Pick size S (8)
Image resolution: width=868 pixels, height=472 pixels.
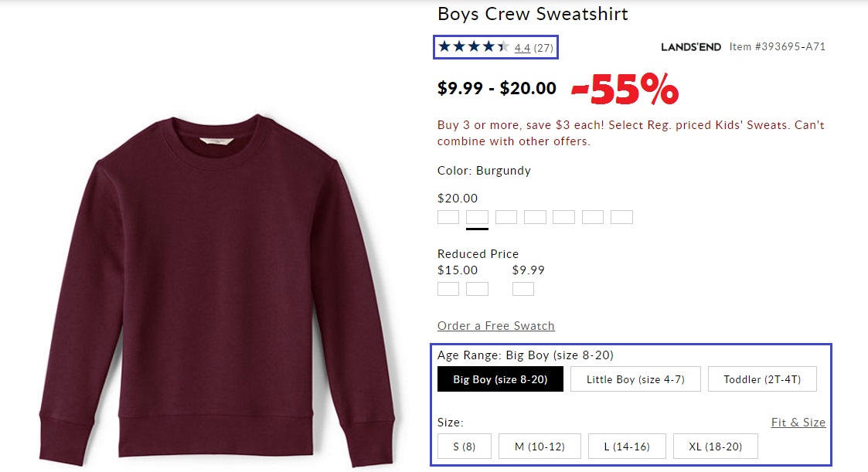465,447
